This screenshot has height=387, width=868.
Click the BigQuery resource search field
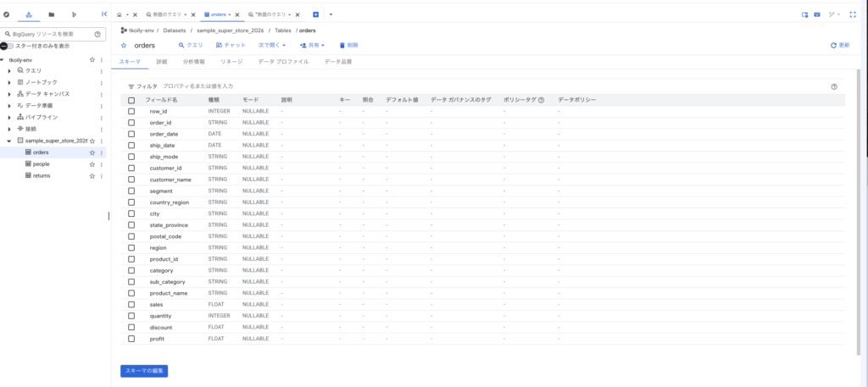point(53,34)
